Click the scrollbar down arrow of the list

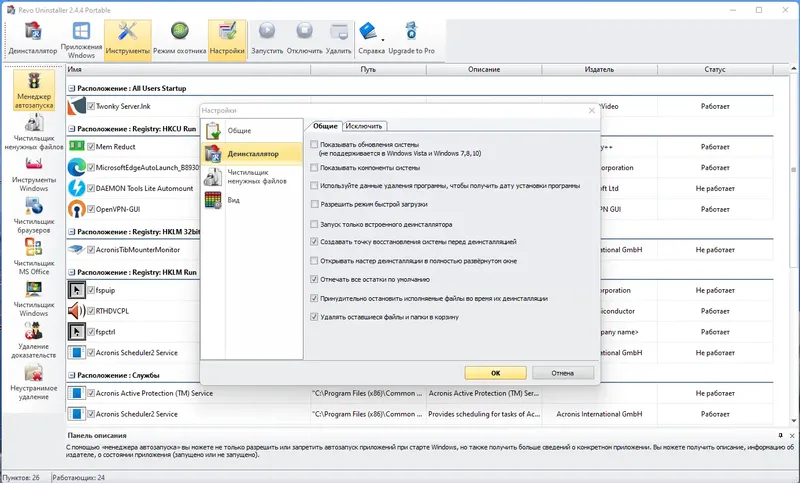pyautogui.click(x=793, y=421)
